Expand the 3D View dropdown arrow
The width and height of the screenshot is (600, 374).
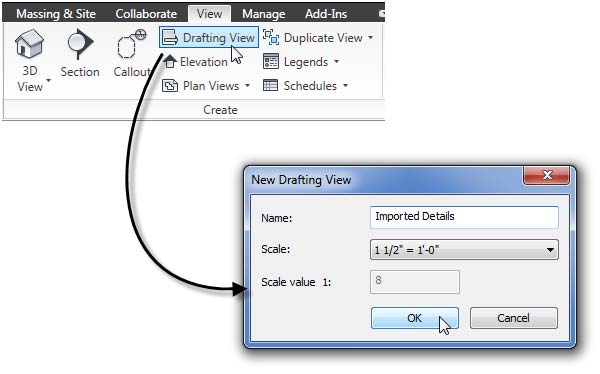click(x=48, y=80)
